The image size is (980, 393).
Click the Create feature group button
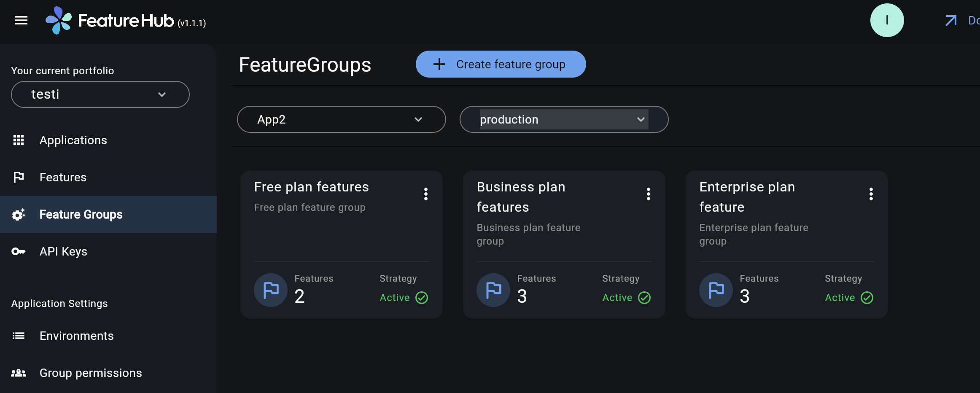pyautogui.click(x=501, y=64)
